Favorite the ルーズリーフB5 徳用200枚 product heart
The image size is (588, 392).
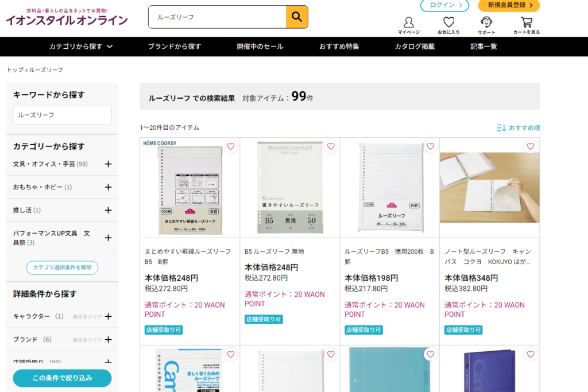431,146
